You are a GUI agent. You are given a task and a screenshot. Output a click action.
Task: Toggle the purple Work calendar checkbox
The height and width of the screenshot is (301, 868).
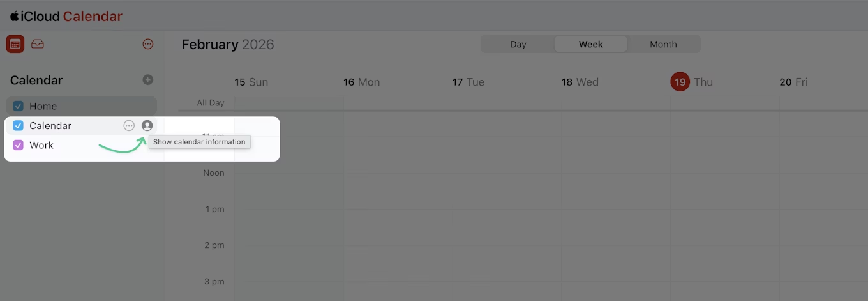[x=19, y=145]
